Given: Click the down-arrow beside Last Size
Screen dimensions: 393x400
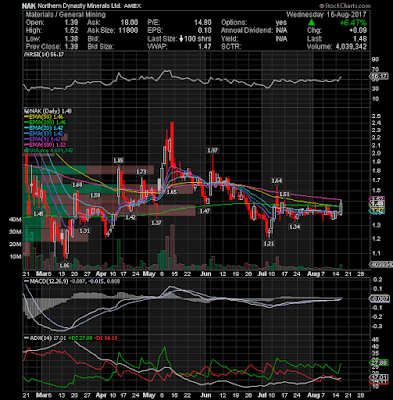Looking at the screenshot, I should pyautogui.click(x=181, y=39).
